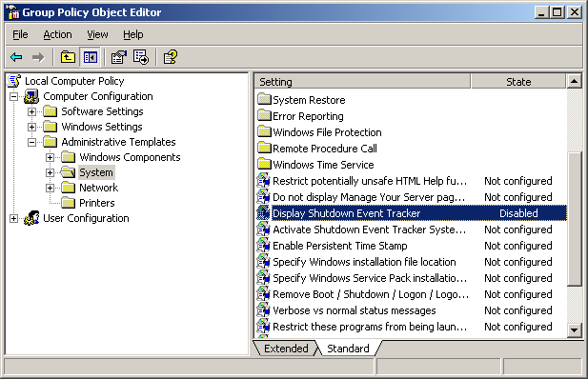588x379 pixels.
Task: Click the Group Policy Object Editor title bar icon
Action: [x=13, y=12]
